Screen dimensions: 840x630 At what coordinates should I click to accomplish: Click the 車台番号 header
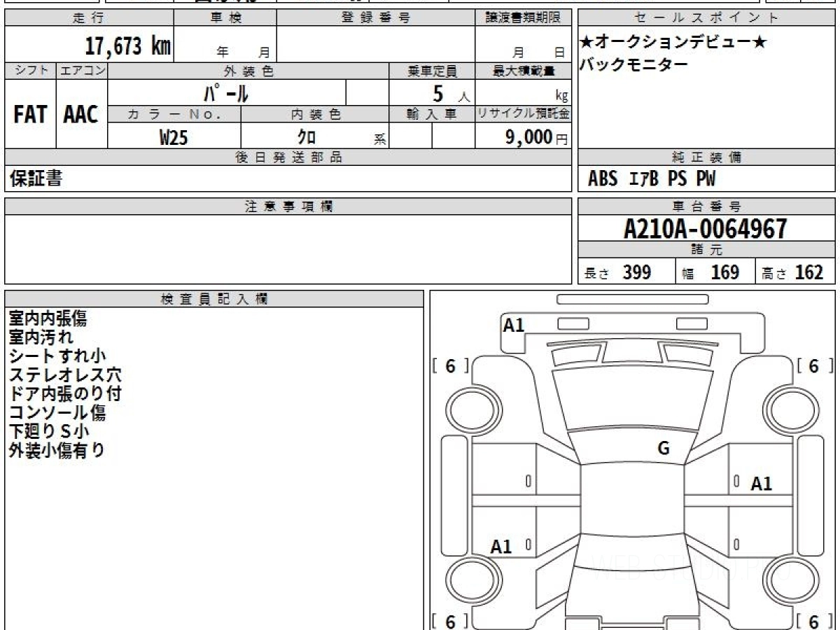point(707,206)
